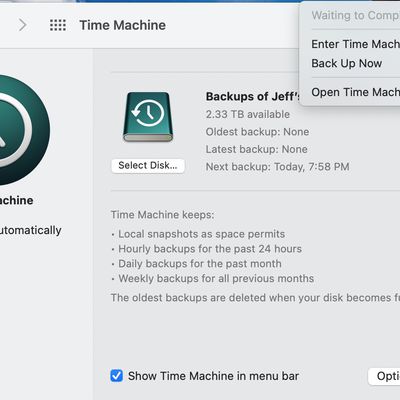Image resolution: width=400 pixels, height=400 pixels.
Task: Choose Open Time Machine Preferences menu item
Action: point(356,92)
